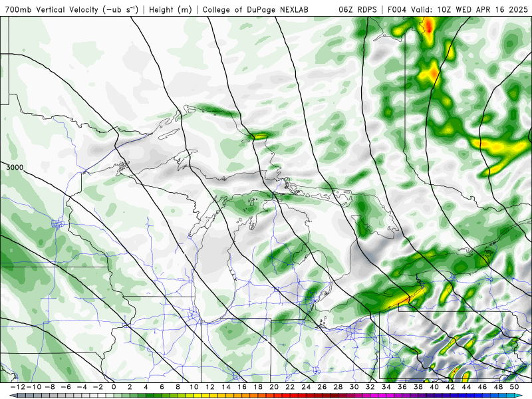
Task: Click the "26" colorbar label
Action: click(x=322, y=387)
